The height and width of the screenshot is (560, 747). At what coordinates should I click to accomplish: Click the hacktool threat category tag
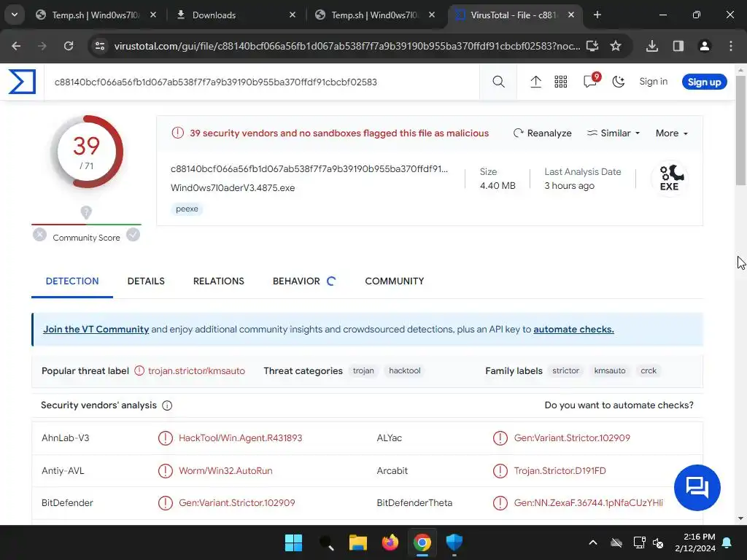(404, 370)
